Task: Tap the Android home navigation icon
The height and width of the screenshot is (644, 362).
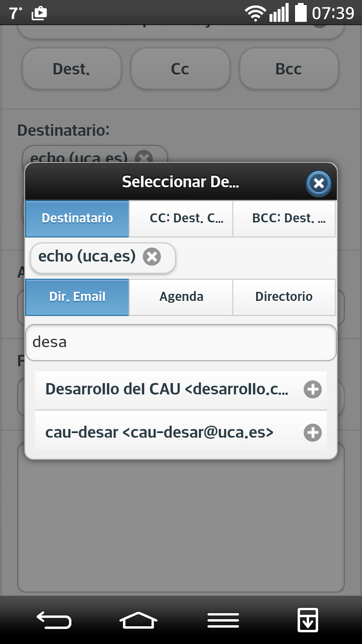Action: (x=138, y=620)
